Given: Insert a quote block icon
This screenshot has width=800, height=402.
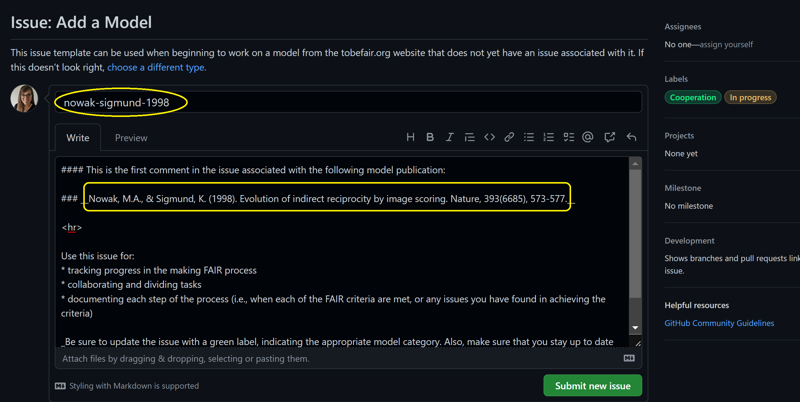Looking at the screenshot, I should (469, 137).
